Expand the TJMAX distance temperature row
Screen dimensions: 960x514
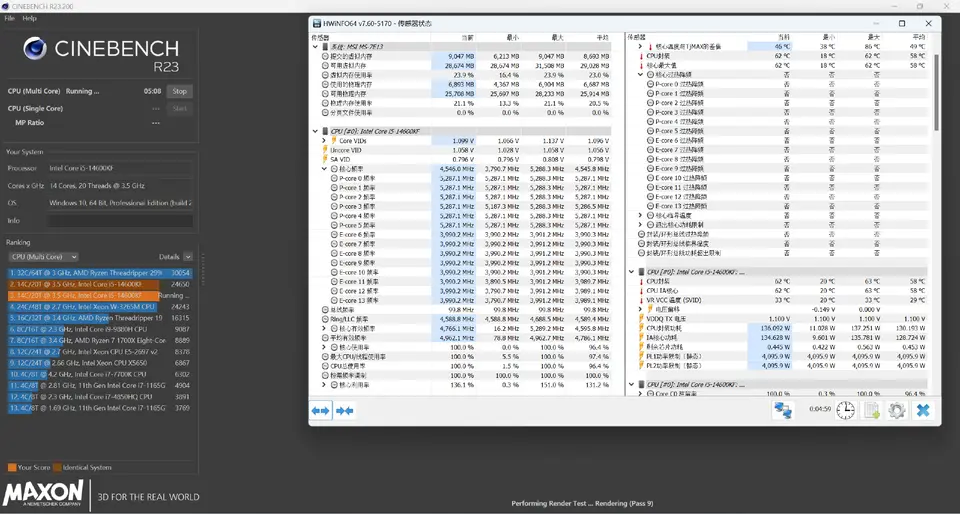tap(640, 47)
